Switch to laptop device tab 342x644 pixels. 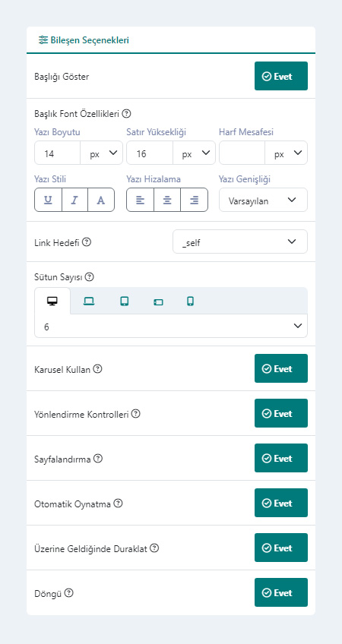coord(89,301)
